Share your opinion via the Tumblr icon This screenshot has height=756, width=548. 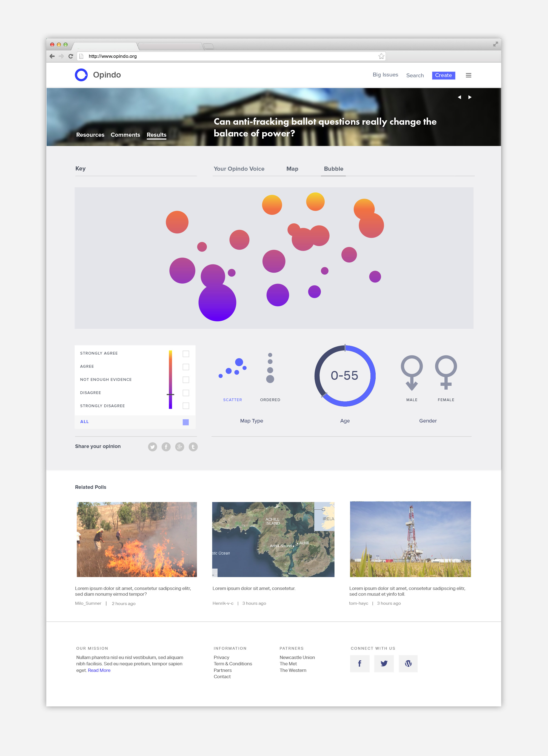tap(193, 447)
